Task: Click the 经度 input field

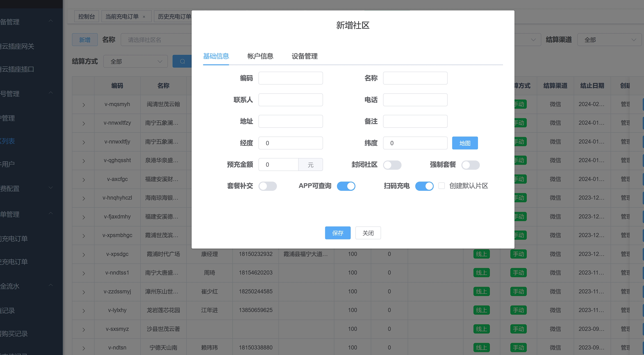Action: click(x=290, y=143)
